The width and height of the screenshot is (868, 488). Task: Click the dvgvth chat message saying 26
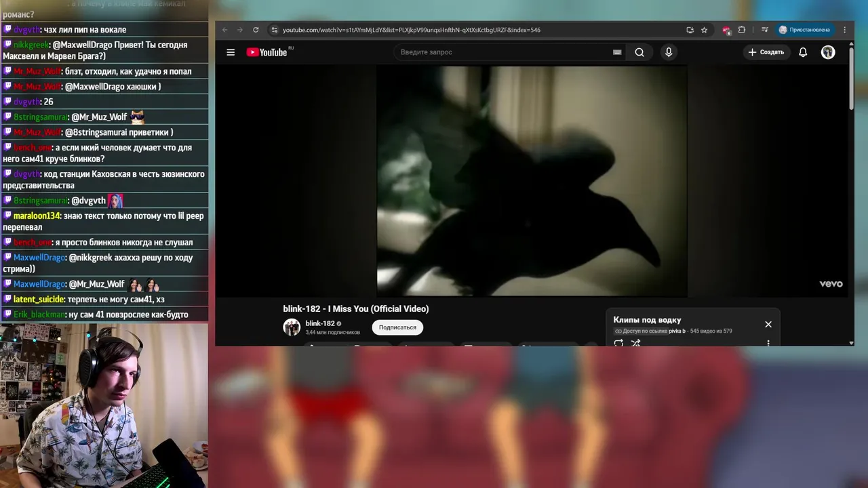point(47,102)
